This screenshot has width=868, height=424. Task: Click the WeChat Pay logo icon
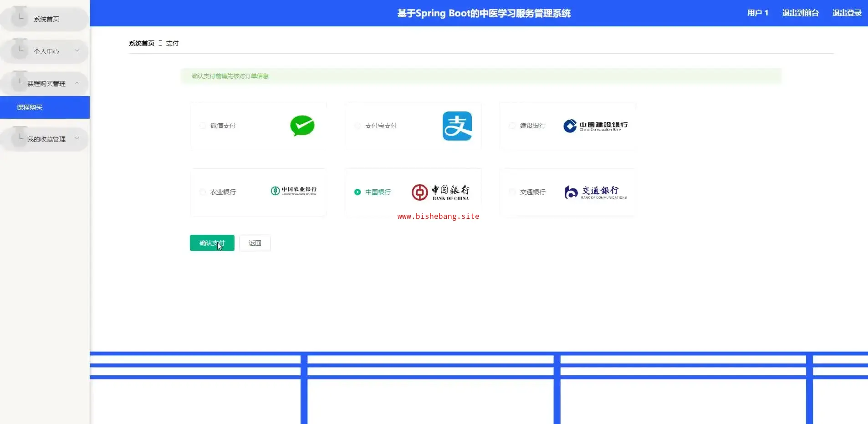point(302,126)
